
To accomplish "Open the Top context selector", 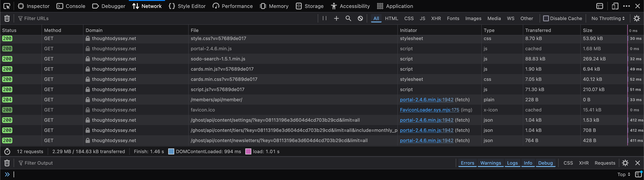I will [623, 174].
